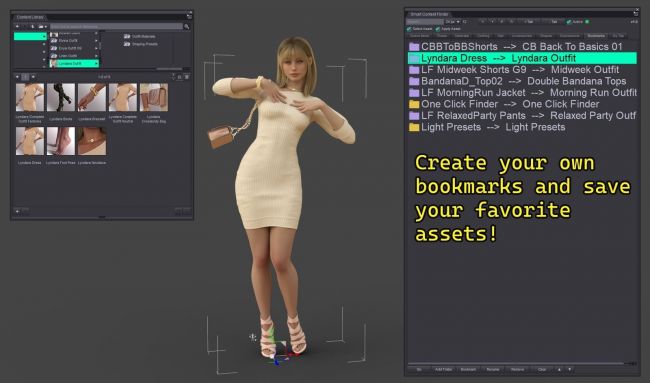Screen dimensions: 650x383
Task: Click the move-down arrow below bookmarks list
Action: 570,369
